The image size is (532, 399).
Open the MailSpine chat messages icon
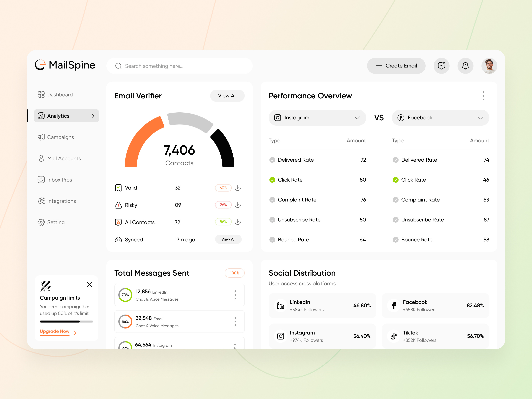[441, 66]
